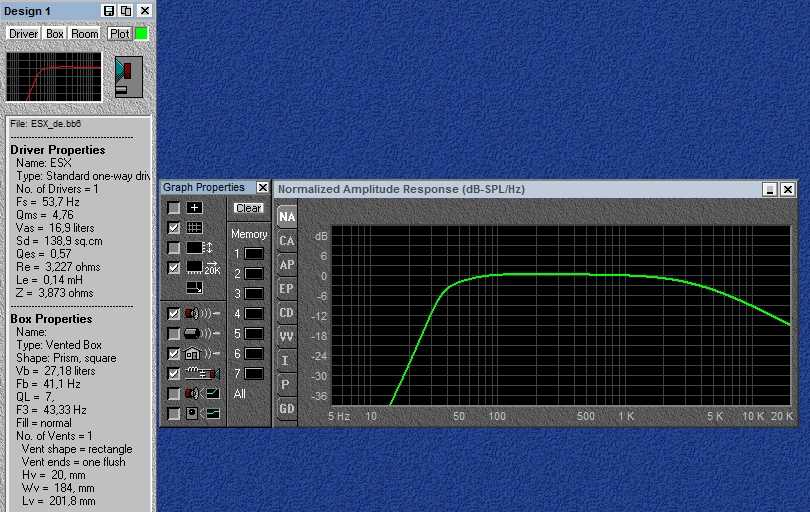Select memory slot 7 swatch
810x512 pixels.
click(254, 374)
